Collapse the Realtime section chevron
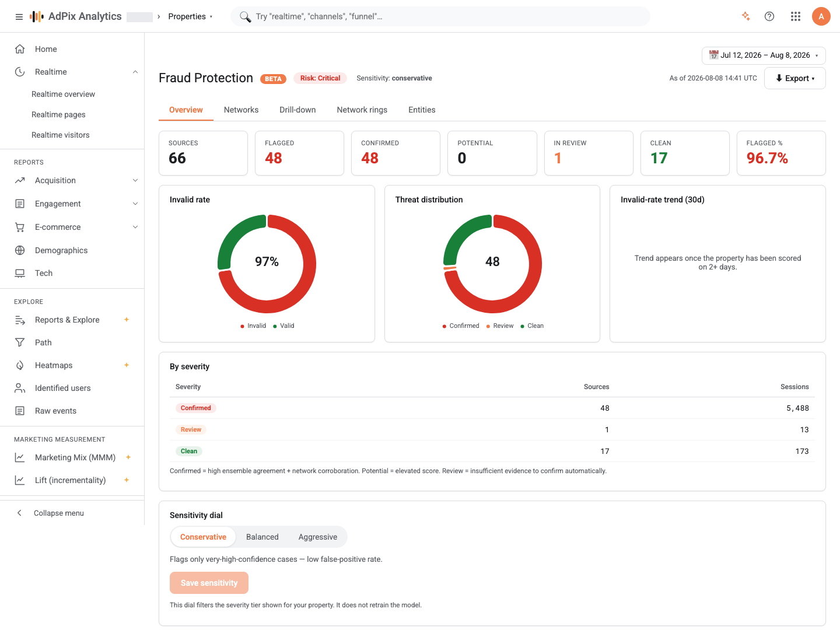 [135, 72]
